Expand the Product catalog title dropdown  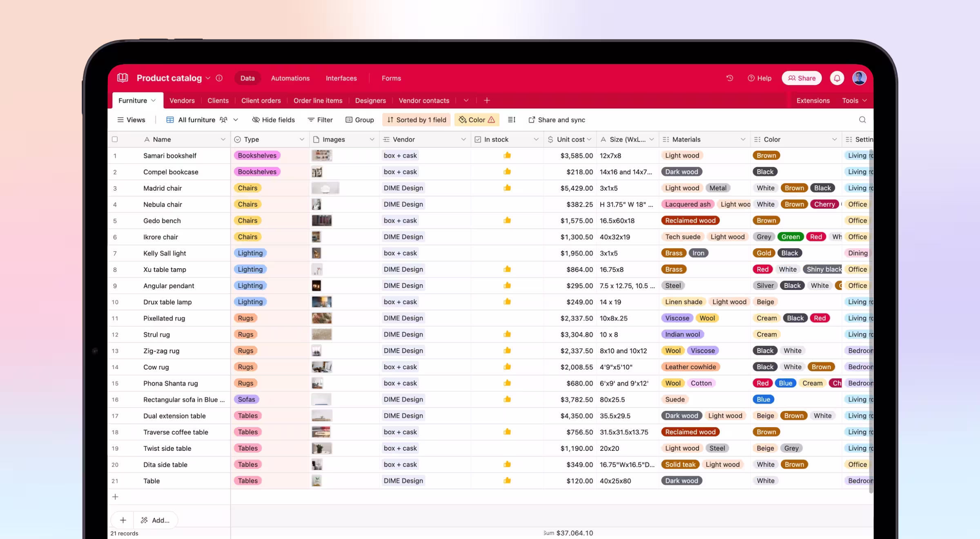[x=208, y=78]
